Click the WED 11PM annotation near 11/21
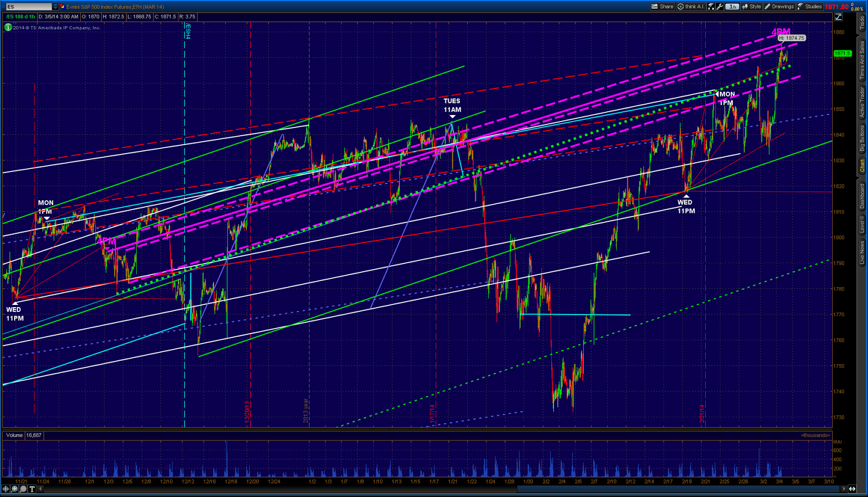This screenshot has width=868, height=497. pos(15,314)
